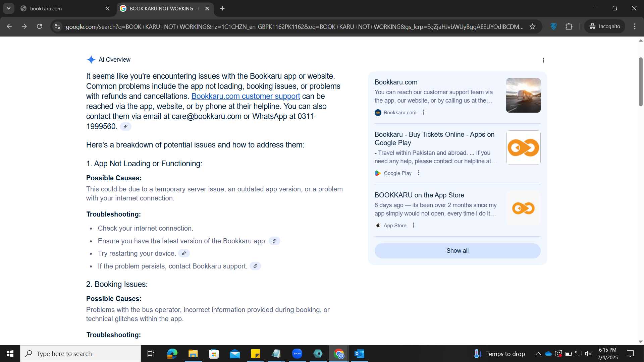Screen dimensions: 644x362
Task: Close the BOOK KARU NOT WORKING tab
Action: 207,8
